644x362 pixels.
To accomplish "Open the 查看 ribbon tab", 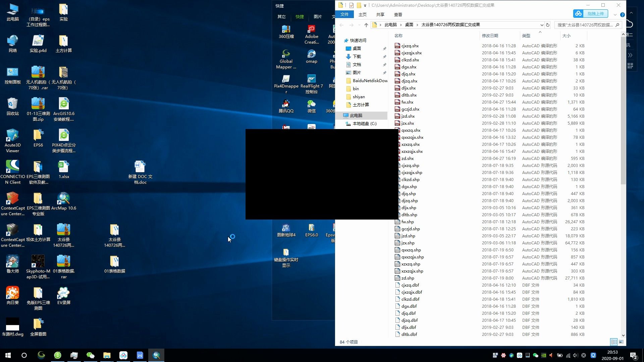I will point(398,14).
